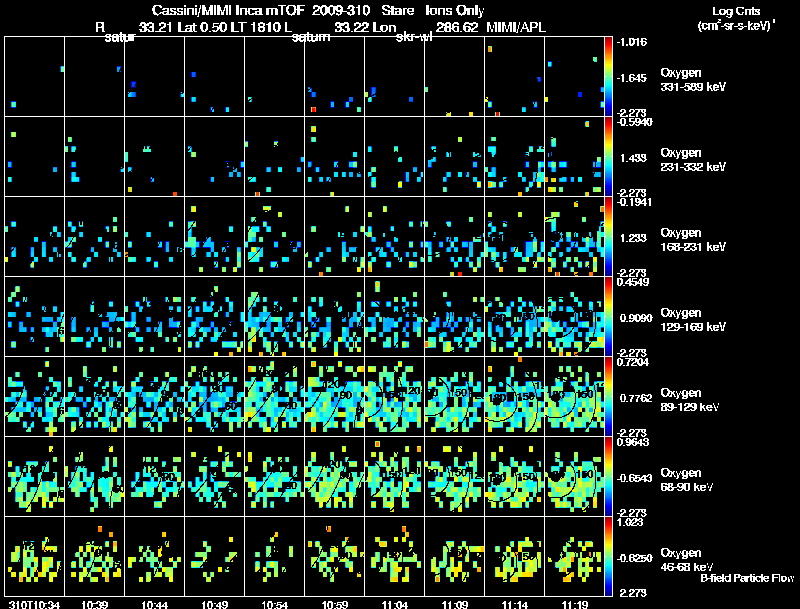Viewport: 800px width, 609px height.
Task: Click the 11:19 time axis label
Action: (575, 605)
